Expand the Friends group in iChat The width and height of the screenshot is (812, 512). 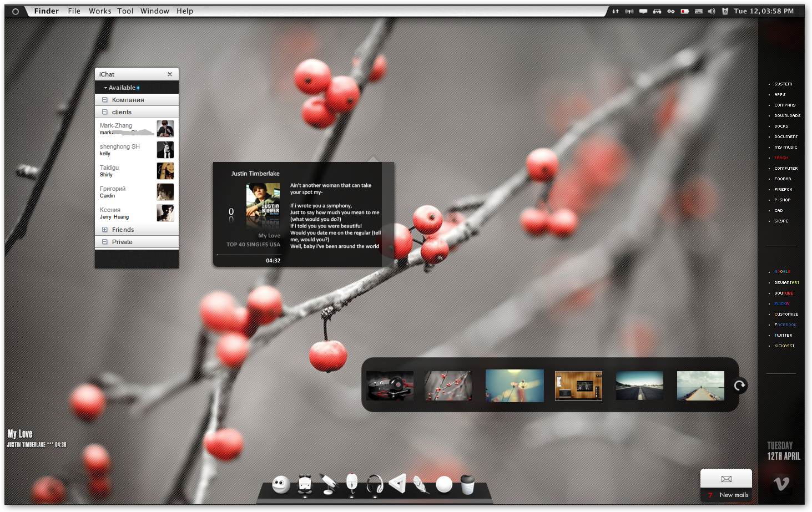point(104,230)
